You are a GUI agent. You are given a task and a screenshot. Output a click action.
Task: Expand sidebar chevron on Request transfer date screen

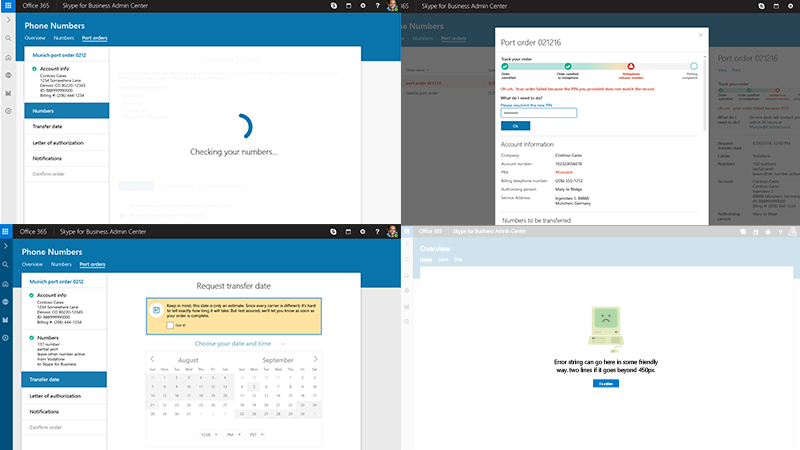(6, 246)
